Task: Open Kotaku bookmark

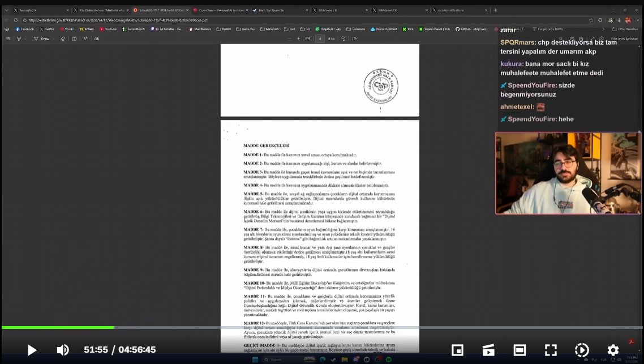Action: [x=87, y=29]
